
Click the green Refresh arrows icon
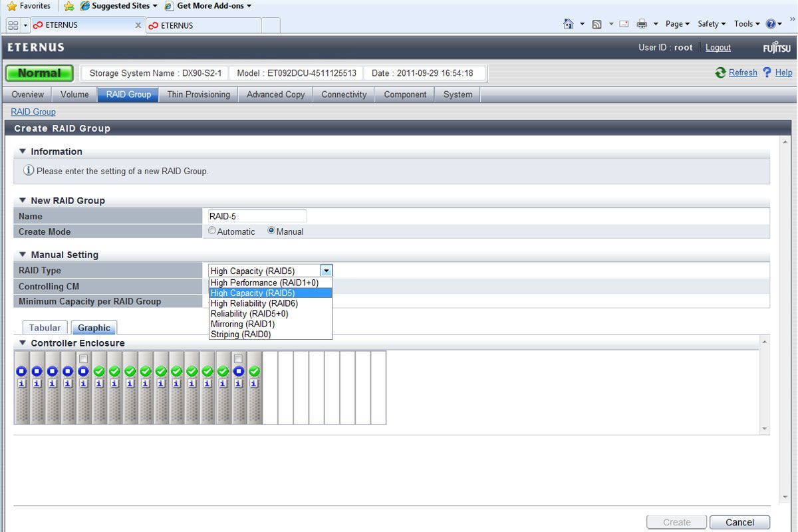pyautogui.click(x=720, y=72)
